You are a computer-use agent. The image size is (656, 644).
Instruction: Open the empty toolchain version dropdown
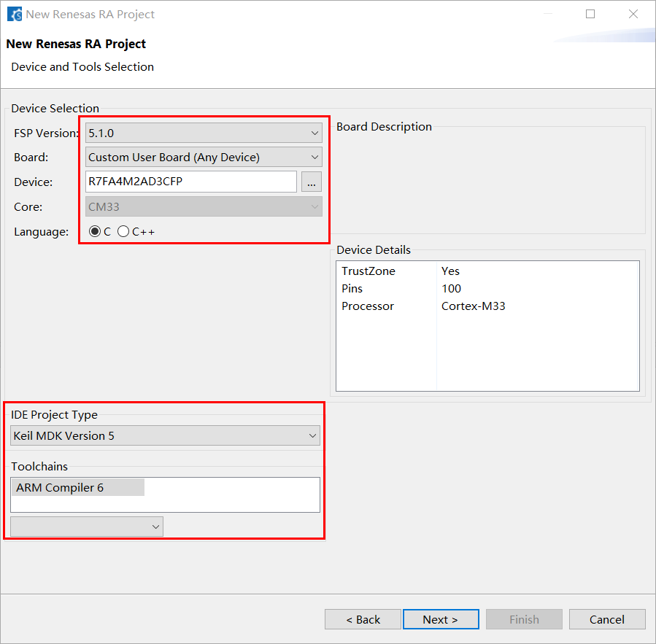[x=87, y=527]
